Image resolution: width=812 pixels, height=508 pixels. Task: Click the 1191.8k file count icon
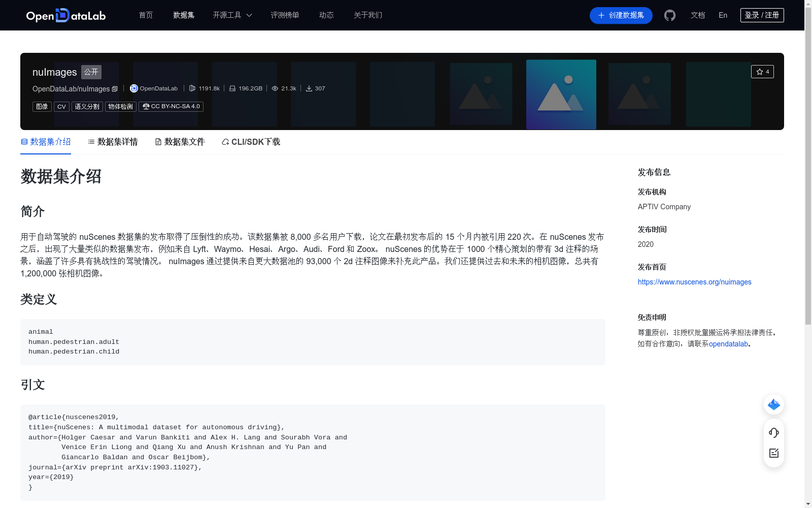click(192, 88)
